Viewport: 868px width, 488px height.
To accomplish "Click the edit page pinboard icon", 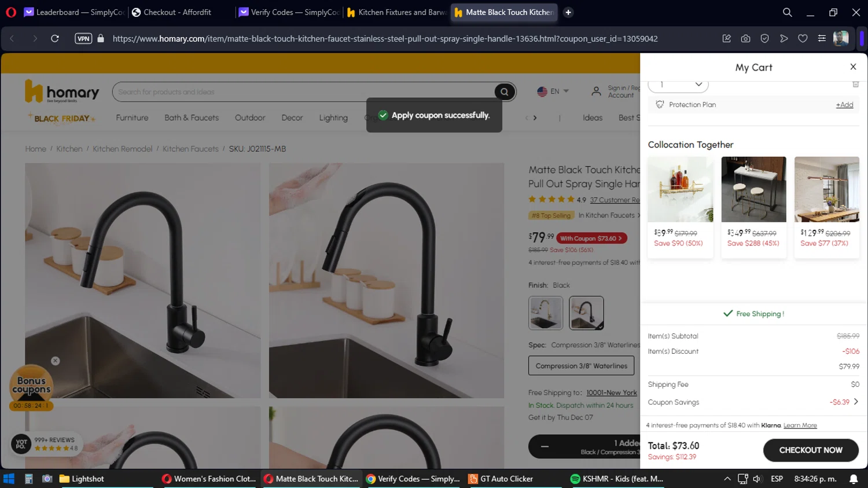I will point(726,39).
